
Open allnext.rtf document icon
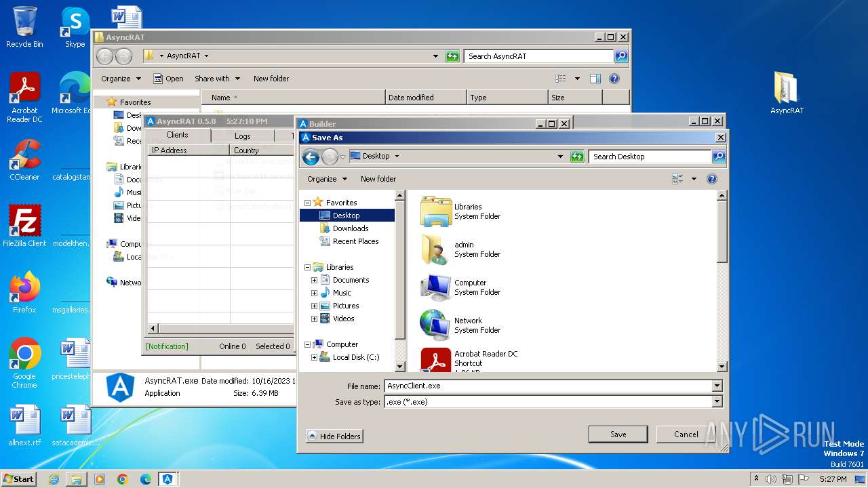(x=24, y=426)
